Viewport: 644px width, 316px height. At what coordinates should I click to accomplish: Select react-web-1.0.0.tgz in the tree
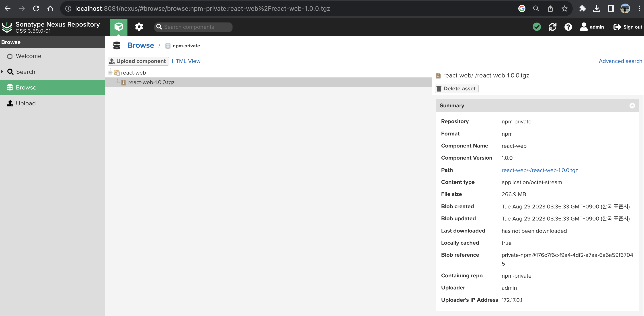pyautogui.click(x=151, y=82)
